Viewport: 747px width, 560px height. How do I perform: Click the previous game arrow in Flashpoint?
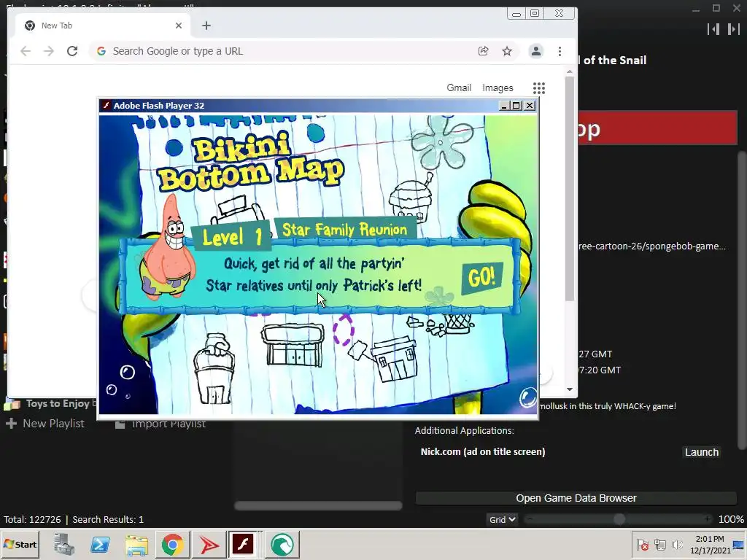[x=713, y=29]
